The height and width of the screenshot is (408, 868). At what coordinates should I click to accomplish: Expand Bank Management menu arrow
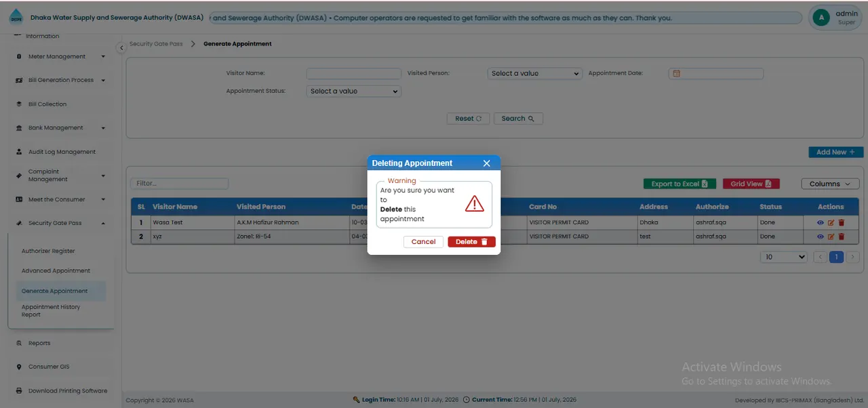tap(103, 128)
